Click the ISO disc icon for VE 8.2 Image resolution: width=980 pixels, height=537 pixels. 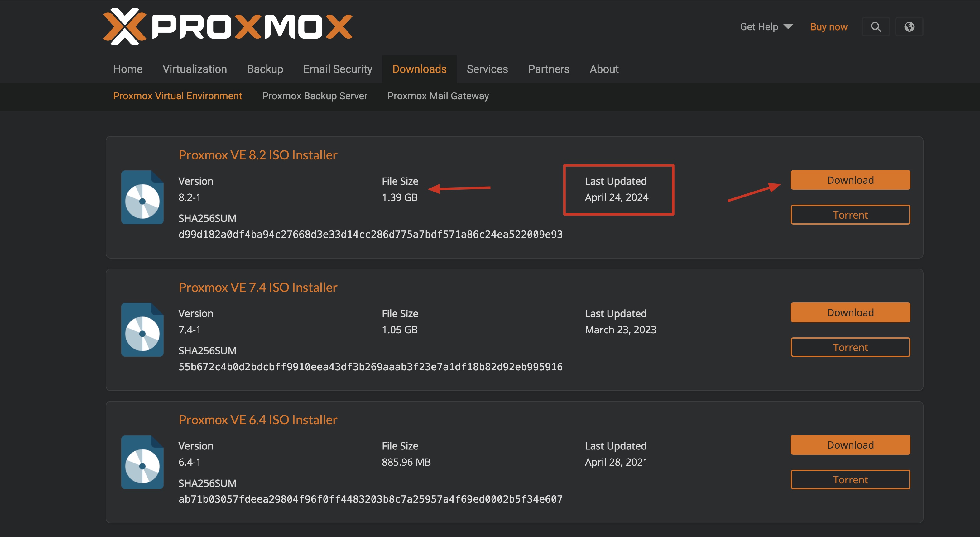coord(142,197)
